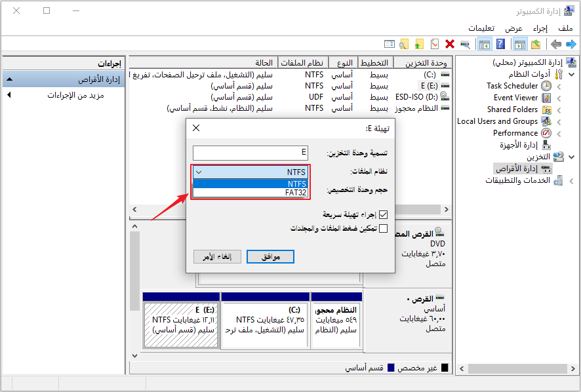
Task: Click the أدوات النظام system tools icon
Action: (x=559, y=74)
